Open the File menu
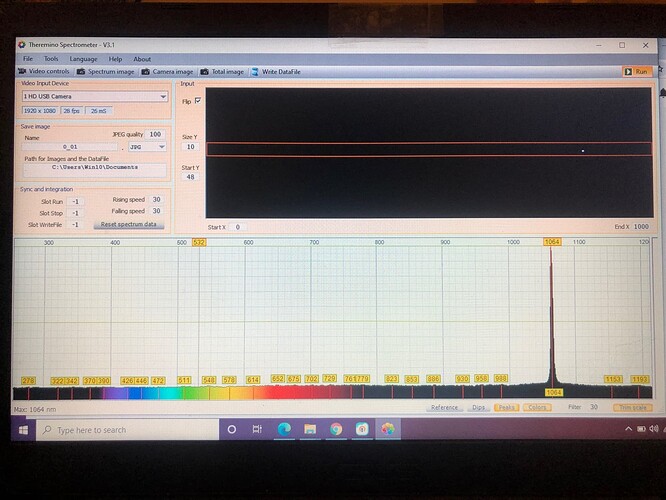The height and width of the screenshot is (500, 666). pyautogui.click(x=28, y=59)
